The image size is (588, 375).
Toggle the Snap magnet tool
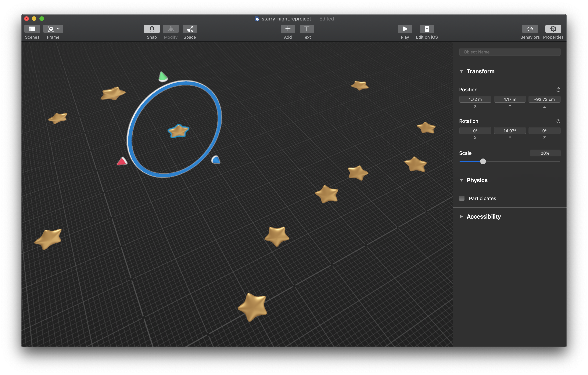coord(152,29)
